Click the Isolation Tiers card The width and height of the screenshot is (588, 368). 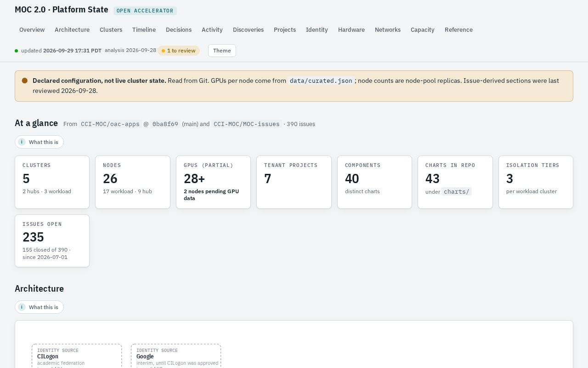(536, 182)
